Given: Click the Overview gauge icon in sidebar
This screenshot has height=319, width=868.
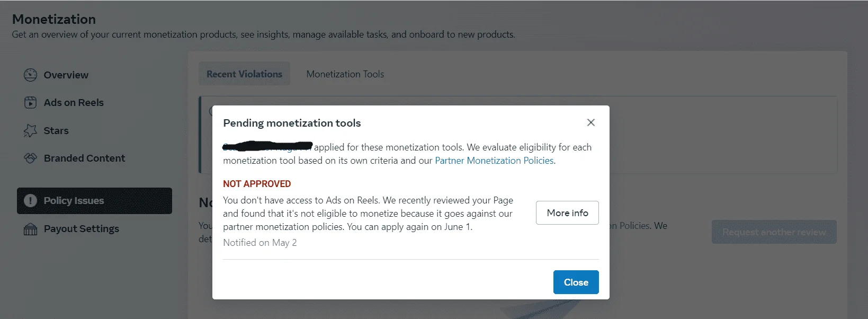Looking at the screenshot, I should [30, 75].
